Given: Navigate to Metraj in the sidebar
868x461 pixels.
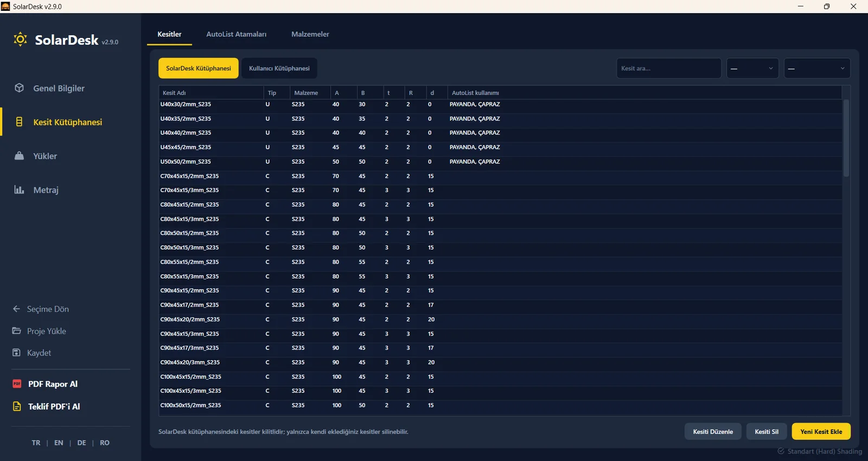Looking at the screenshot, I should coord(71,190).
